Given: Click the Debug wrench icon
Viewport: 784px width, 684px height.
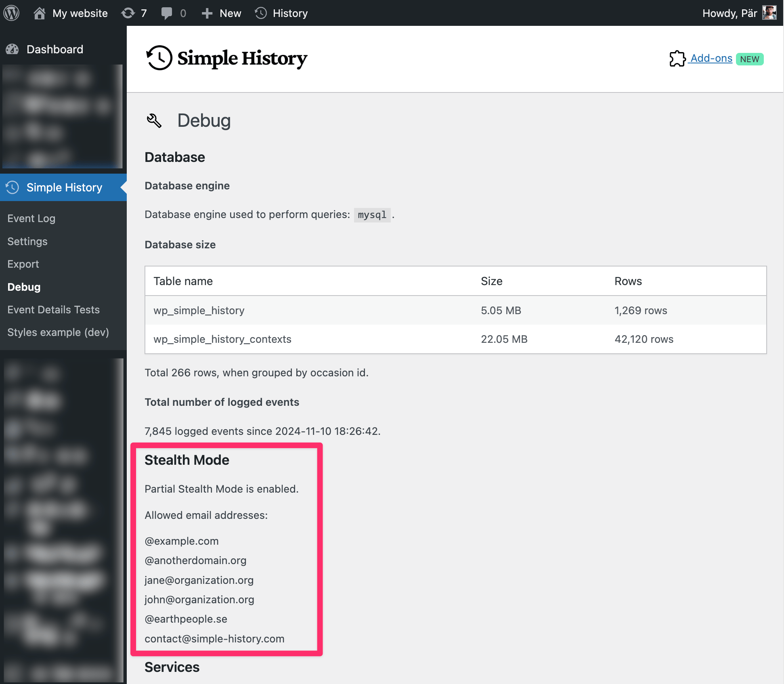Looking at the screenshot, I should 154,120.
